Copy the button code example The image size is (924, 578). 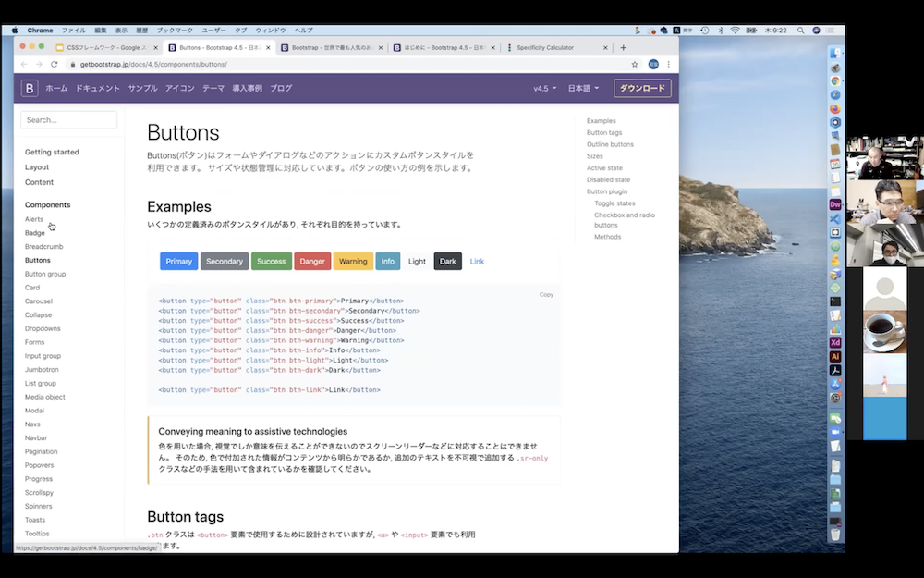point(546,294)
